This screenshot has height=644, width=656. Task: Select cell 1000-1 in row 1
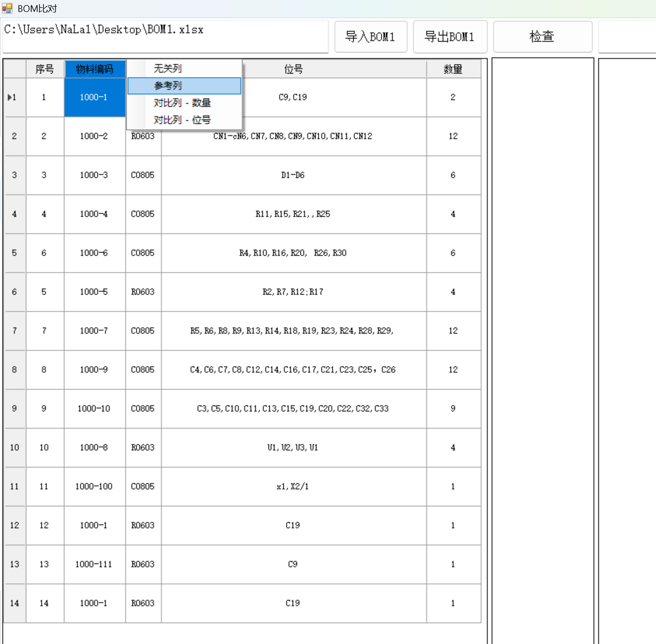click(94, 98)
